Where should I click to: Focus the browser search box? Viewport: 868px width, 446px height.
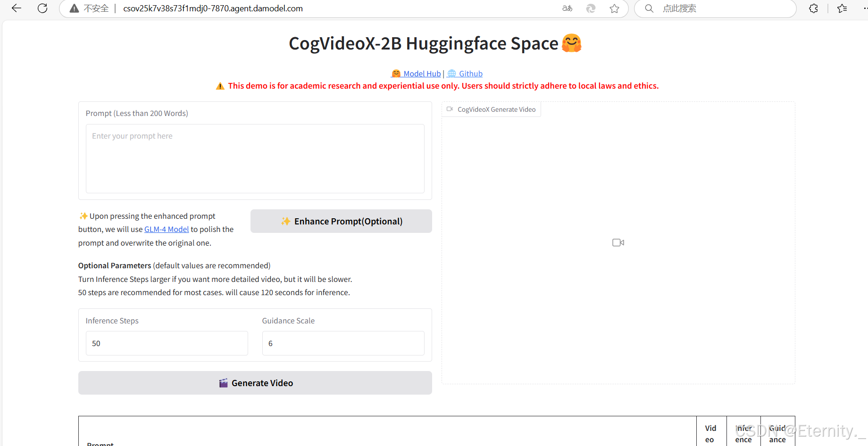715,8
